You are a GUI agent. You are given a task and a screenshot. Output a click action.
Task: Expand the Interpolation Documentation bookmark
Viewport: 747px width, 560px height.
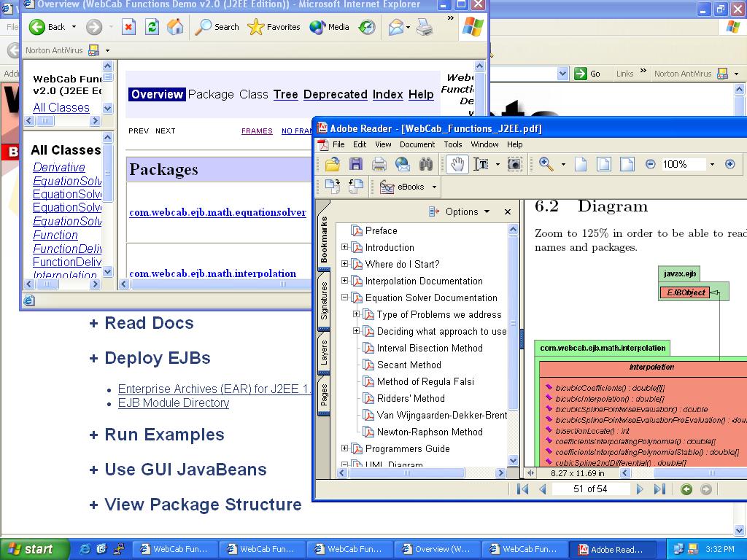(345, 281)
